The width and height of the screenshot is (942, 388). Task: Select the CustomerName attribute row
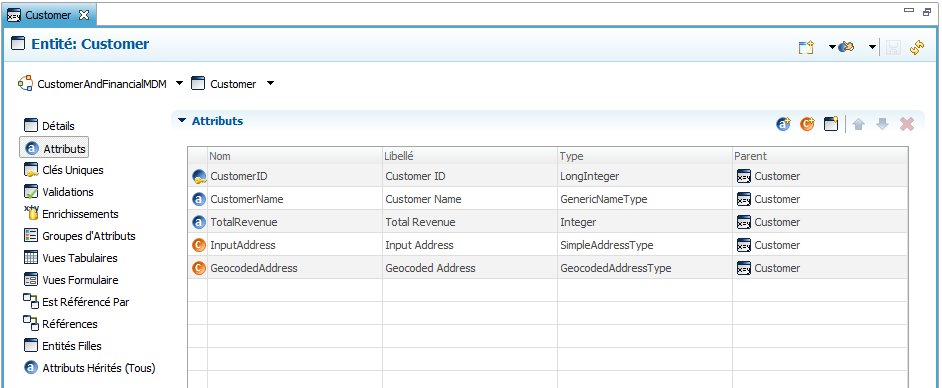548,199
